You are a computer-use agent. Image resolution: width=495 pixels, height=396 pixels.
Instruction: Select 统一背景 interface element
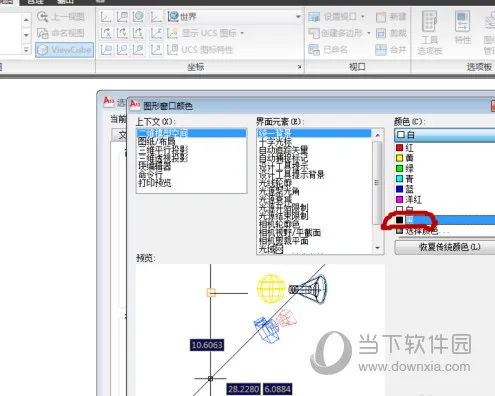tap(314, 133)
